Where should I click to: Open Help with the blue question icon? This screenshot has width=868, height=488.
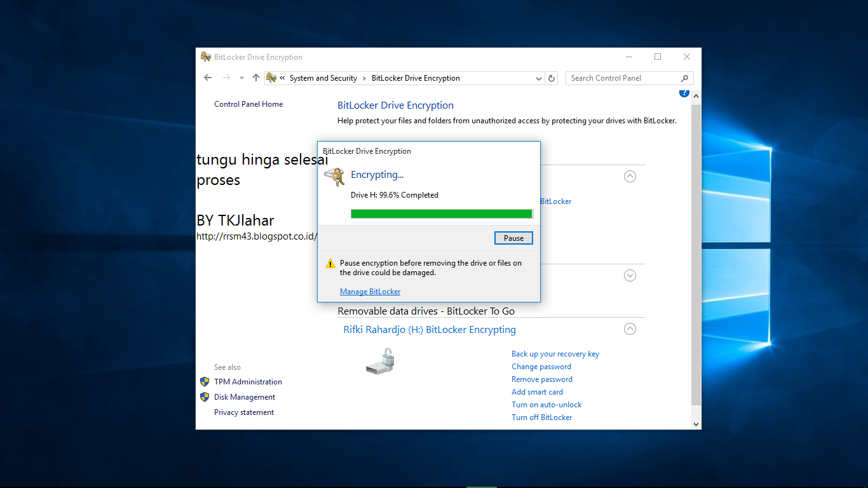[684, 93]
